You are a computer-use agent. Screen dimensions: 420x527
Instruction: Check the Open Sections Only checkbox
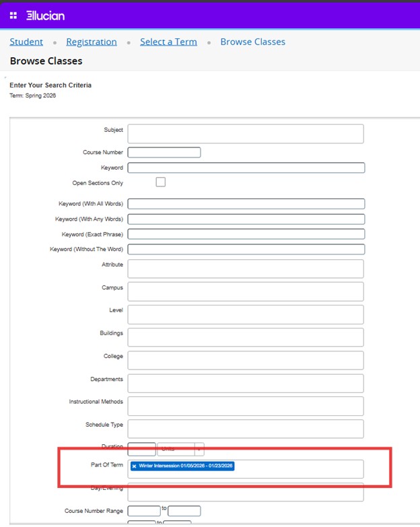click(160, 182)
